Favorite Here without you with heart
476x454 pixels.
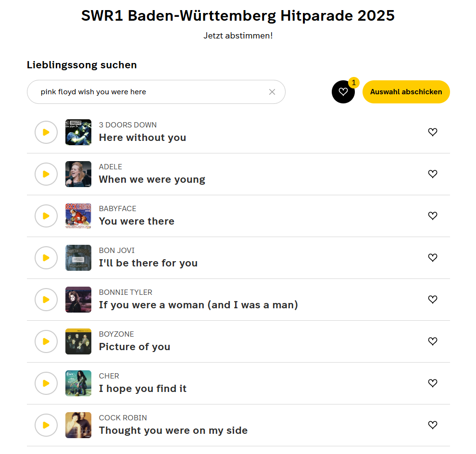coord(433,132)
